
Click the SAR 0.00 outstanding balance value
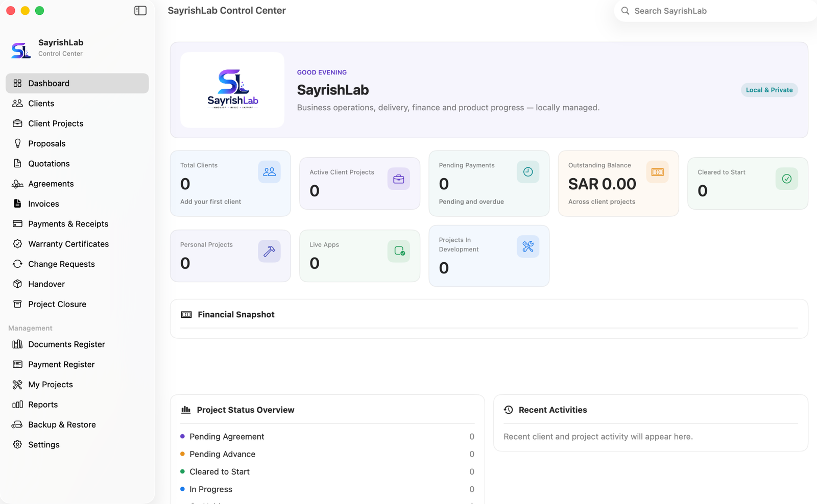(x=602, y=184)
